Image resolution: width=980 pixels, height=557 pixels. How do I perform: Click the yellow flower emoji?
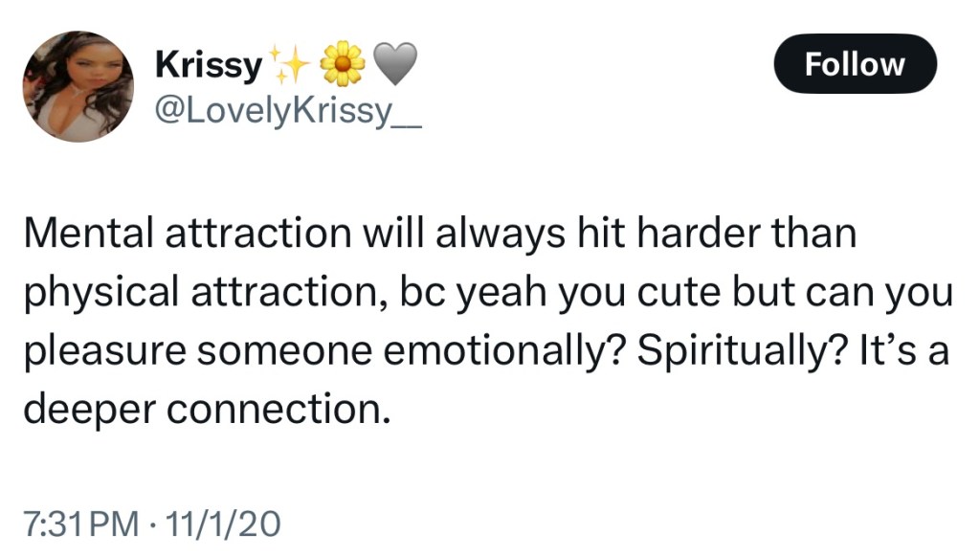point(342,64)
